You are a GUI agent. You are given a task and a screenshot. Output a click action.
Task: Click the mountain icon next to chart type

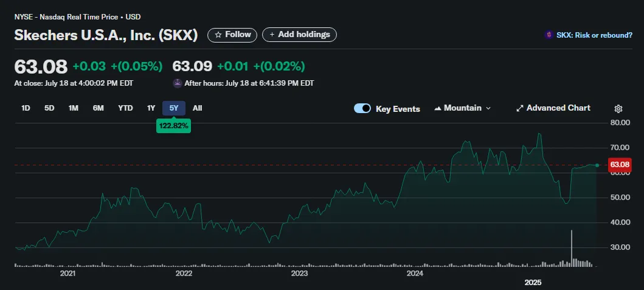point(438,108)
